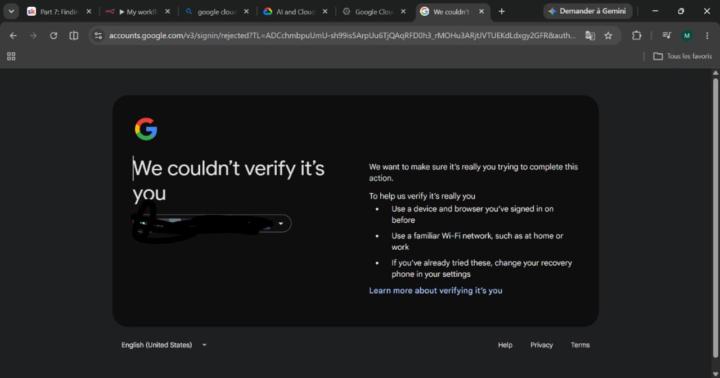Select the We couldn't verify tab
This screenshot has height=378, width=720.
click(452, 11)
